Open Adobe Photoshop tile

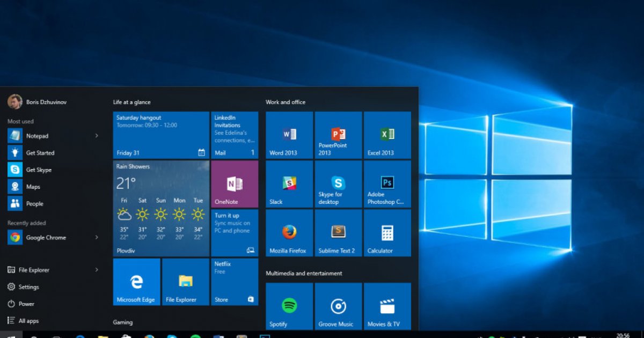pyautogui.click(x=387, y=184)
